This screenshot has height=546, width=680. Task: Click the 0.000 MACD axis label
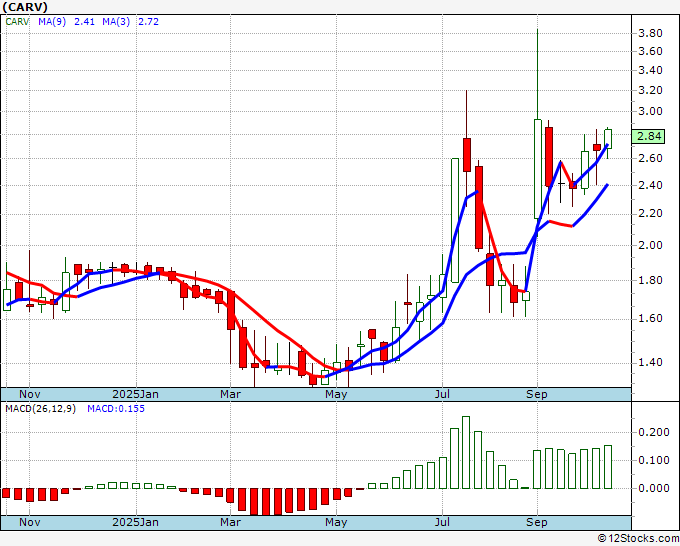tap(652, 489)
